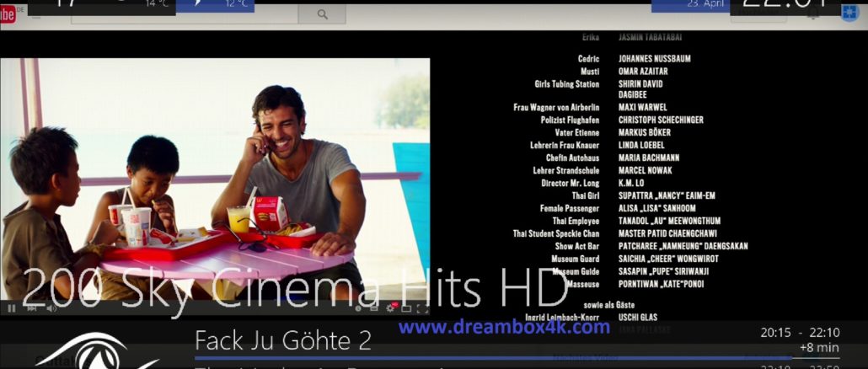Click credit name JOHANNES NUSSBAUM
Screen dimensions: 868x369
654,59
